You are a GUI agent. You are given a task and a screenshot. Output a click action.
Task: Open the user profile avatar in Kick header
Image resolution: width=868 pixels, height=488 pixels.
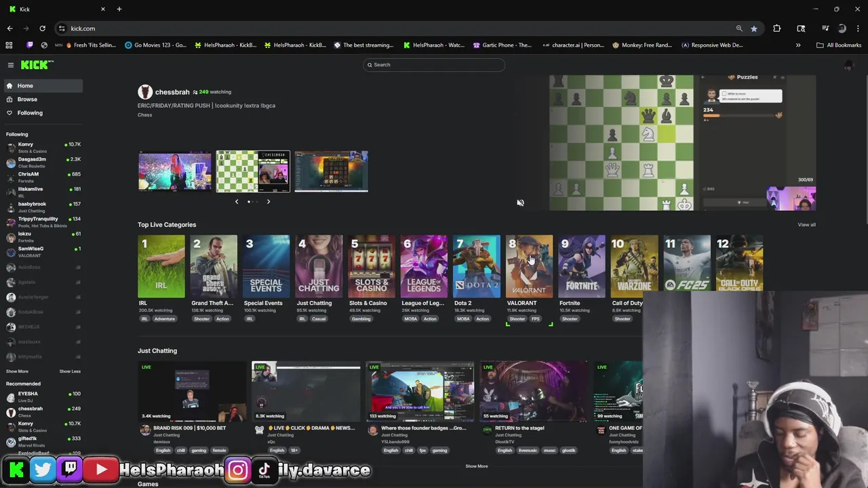click(x=848, y=65)
